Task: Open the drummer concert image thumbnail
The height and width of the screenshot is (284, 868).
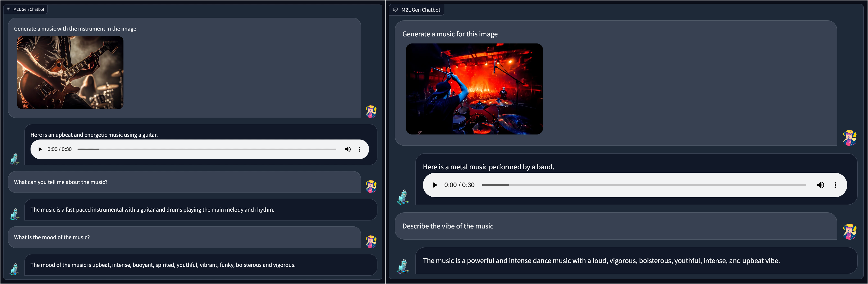Action: click(474, 89)
